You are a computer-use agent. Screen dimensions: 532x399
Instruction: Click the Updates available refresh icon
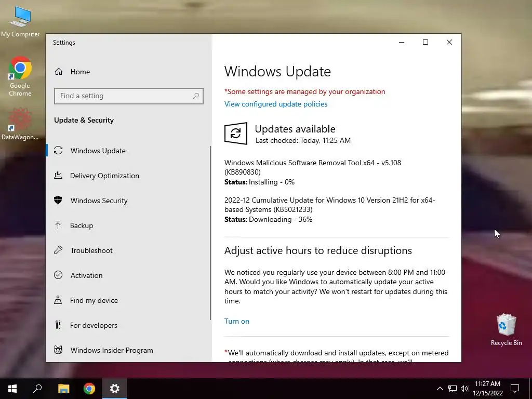point(236,134)
